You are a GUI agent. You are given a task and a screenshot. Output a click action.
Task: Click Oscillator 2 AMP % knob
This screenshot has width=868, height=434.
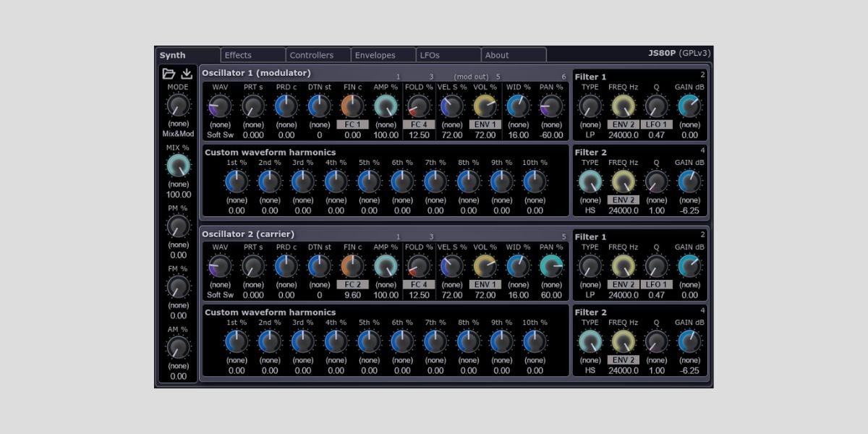coord(386,266)
